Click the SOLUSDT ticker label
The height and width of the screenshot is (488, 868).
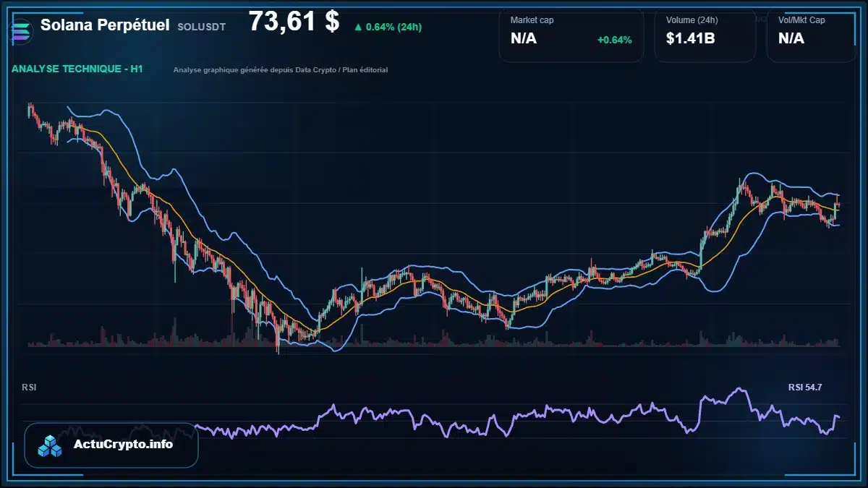(x=201, y=26)
